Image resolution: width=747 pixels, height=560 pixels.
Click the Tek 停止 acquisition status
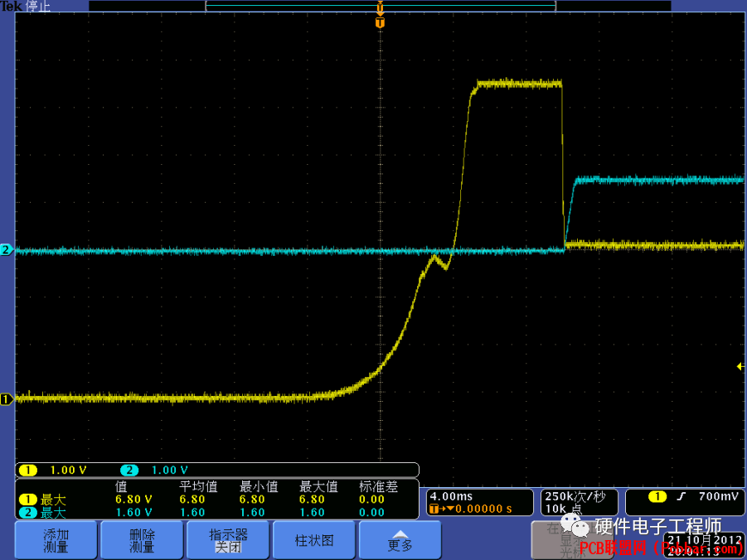pyautogui.click(x=25, y=6)
